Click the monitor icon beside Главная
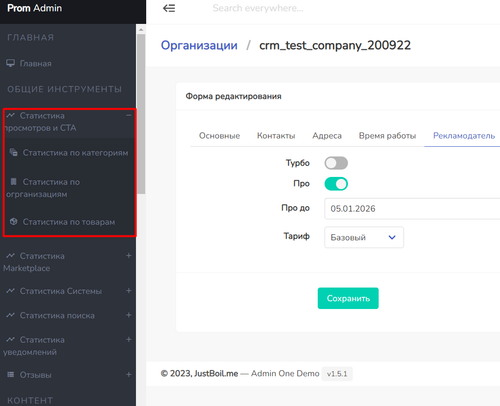 pos(11,63)
